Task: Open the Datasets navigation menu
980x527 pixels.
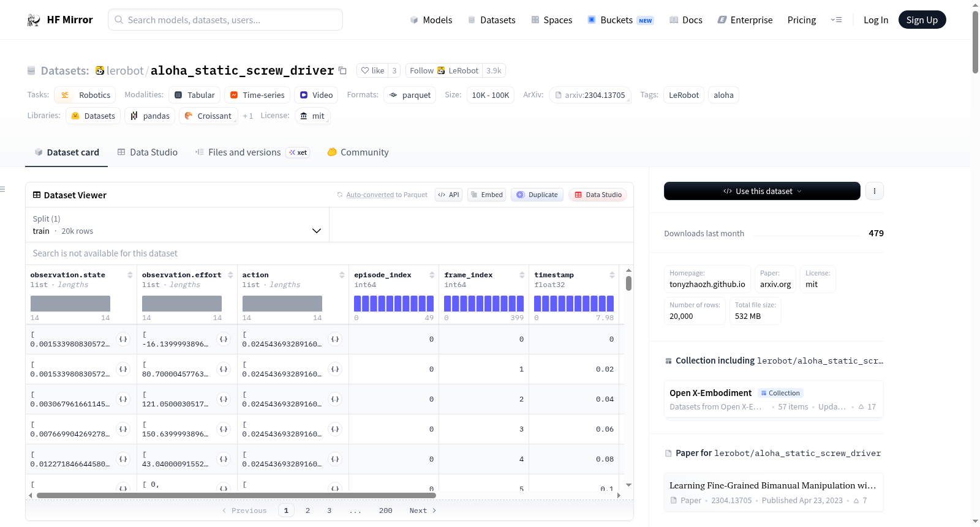Action: [492, 20]
